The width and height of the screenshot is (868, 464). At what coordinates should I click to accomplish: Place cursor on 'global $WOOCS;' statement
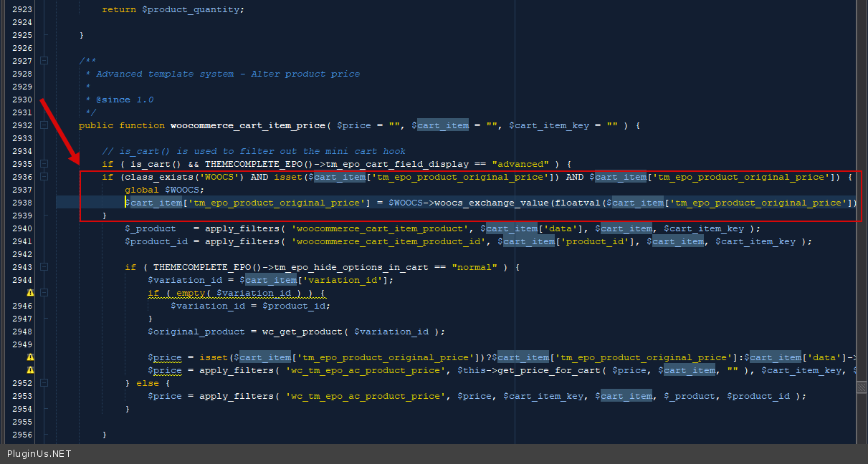(x=164, y=190)
